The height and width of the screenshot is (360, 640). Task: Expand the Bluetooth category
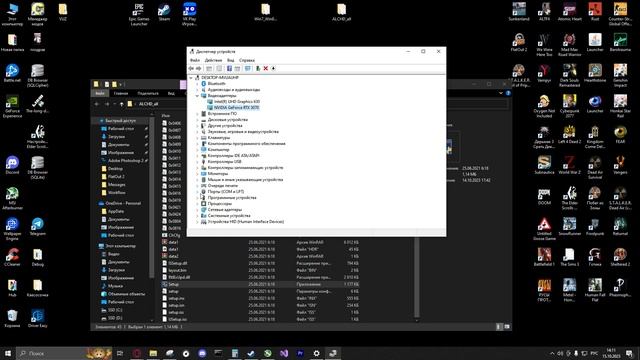tap(197, 84)
